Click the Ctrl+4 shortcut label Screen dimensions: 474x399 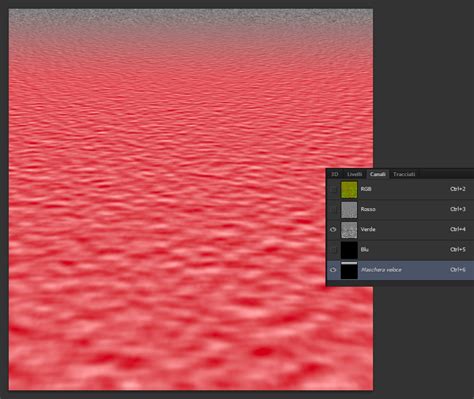[458, 229]
